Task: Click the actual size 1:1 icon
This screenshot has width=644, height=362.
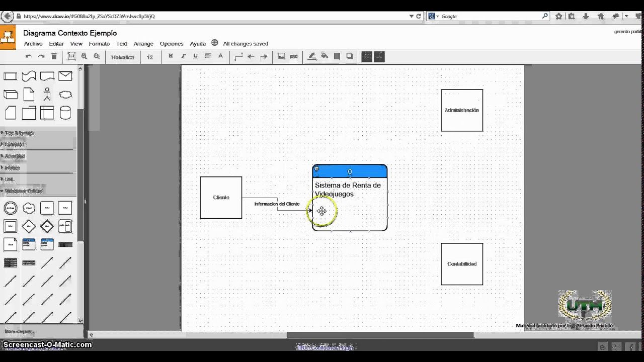Action: click(x=71, y=56)
